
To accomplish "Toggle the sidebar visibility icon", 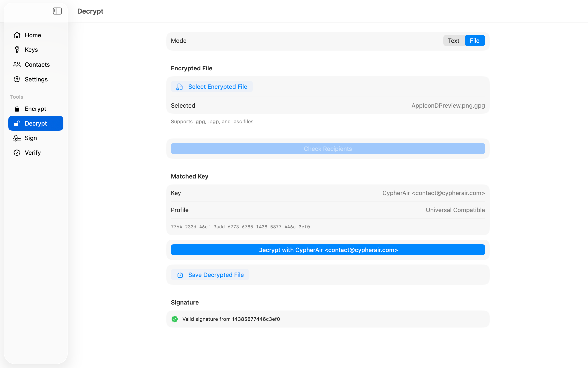I will 57,11.
